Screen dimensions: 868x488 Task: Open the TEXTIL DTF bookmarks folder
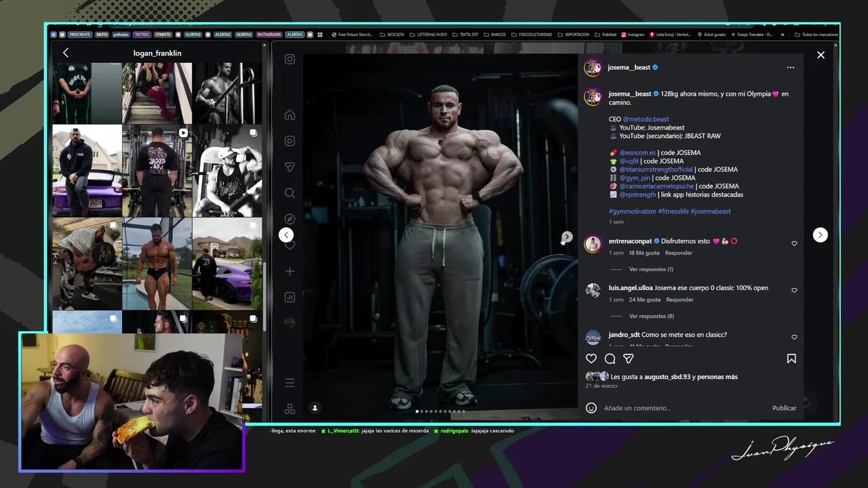point(465,35)
